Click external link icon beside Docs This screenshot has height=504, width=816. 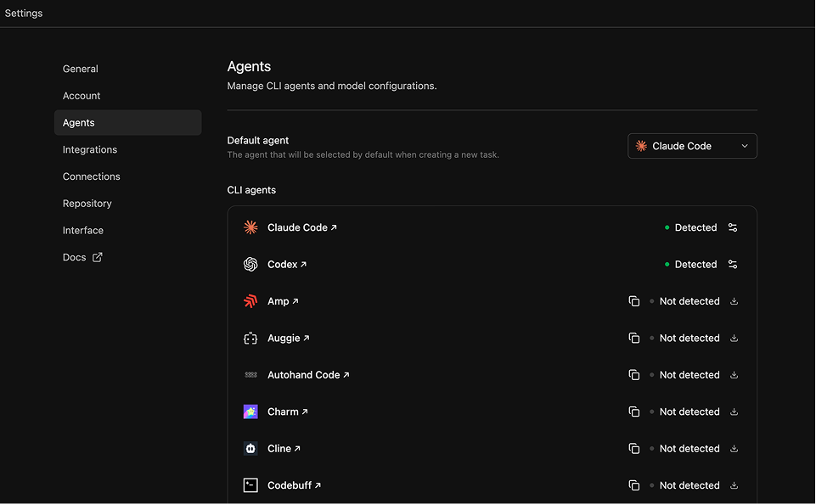[98, 257]
